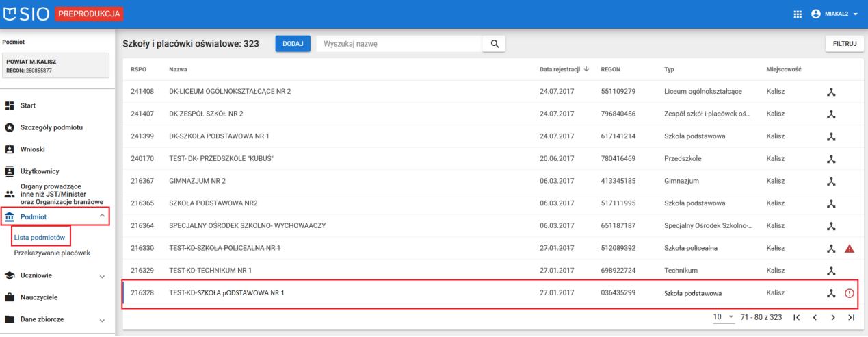This screenshot has width=868, height=337.
Task: Open structure icon for DK-ZESPÓŁ SZKÓŁ NR 2
Action: point(832,114)
